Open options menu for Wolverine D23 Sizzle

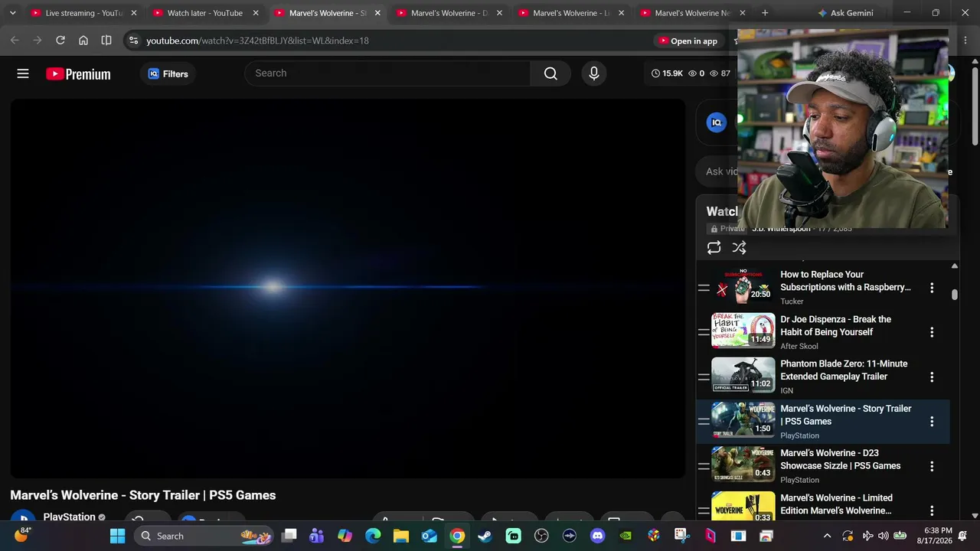(x=932, y=466)
